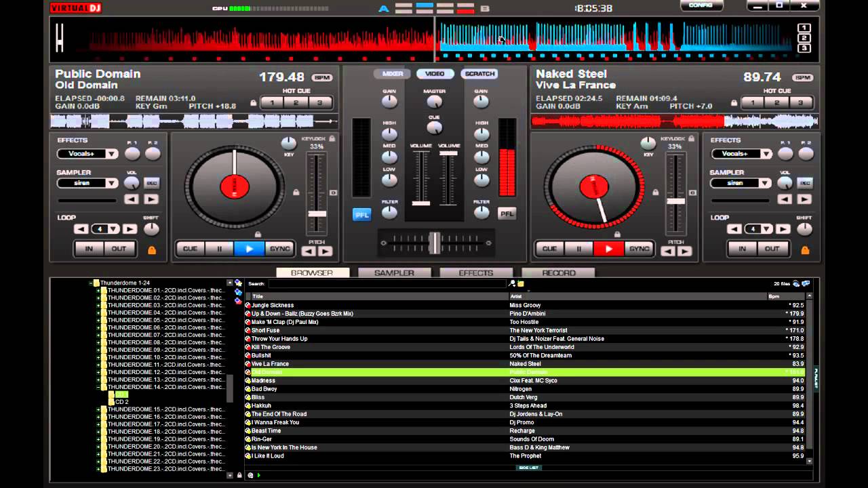
Task: Click the crossfader handle
Action: coord(435,242)
